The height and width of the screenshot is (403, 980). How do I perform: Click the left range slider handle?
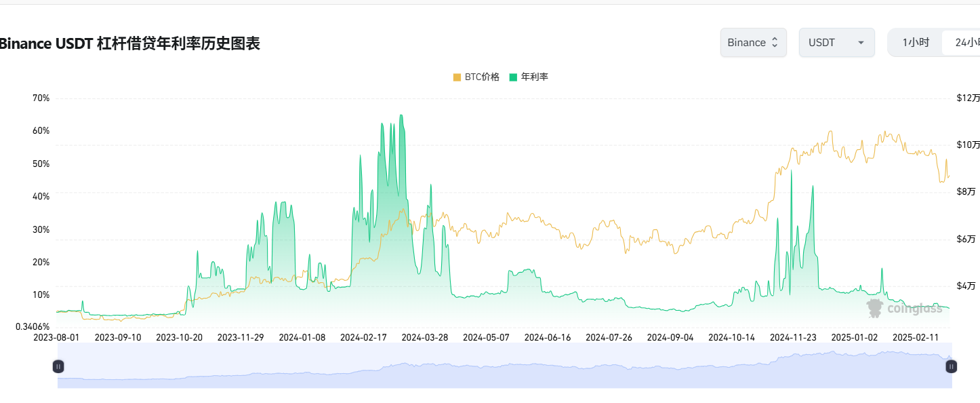coord(58,366)
